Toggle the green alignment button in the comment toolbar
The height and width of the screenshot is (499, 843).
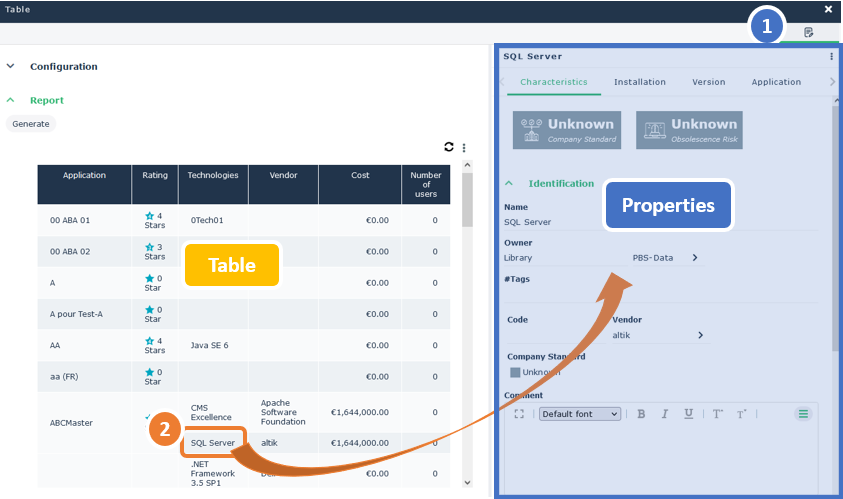(x=802, y=414)
